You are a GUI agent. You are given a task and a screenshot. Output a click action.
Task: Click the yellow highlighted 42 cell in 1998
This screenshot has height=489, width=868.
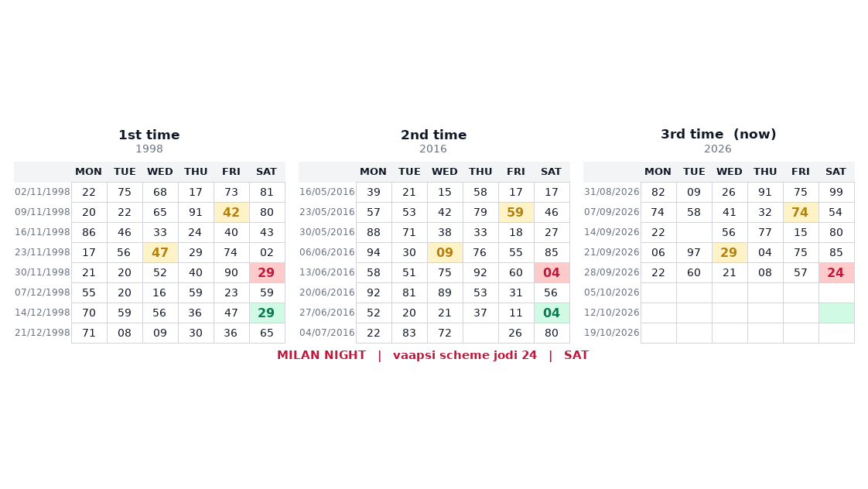coord(231,212)
